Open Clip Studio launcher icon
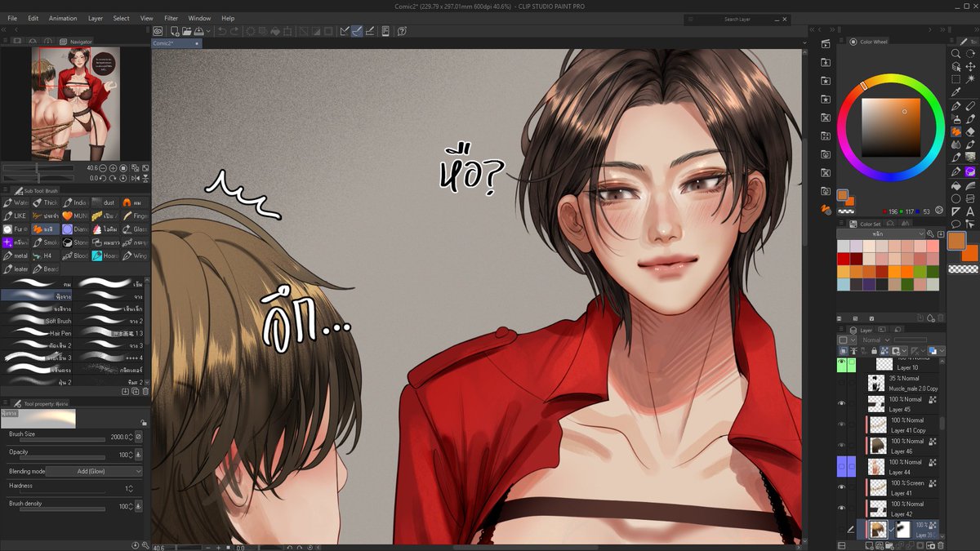Image resolution: width=980 pixels, height=551 pixels. pyautogui.click(x=158, y=31)
